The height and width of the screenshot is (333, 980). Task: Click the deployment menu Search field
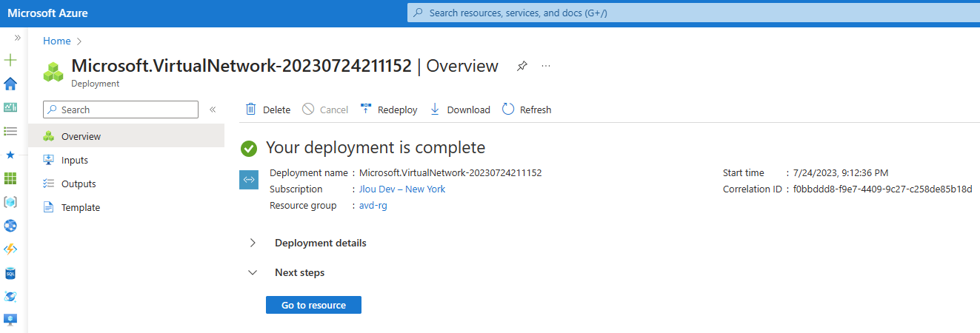(x=121, y=110)
